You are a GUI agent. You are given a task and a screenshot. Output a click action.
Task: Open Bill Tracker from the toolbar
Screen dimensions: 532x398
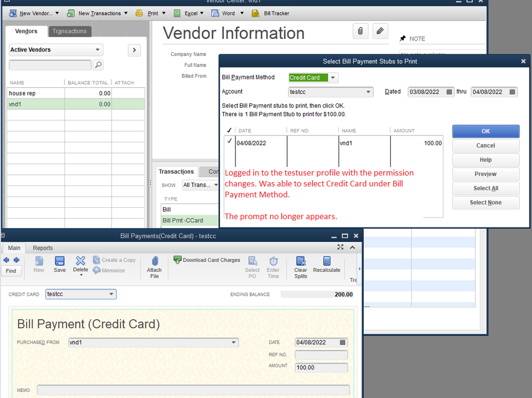point(271,13)
